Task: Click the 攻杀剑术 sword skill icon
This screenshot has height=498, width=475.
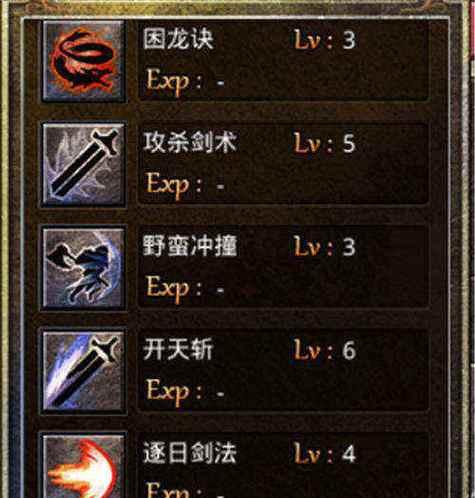Action: [84, 165]
